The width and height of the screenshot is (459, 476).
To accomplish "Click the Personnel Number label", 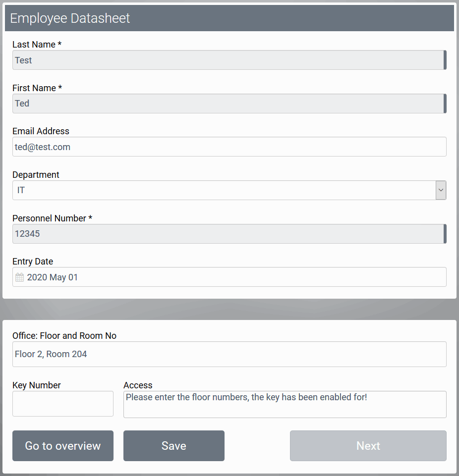I will (x=52, y=218).
